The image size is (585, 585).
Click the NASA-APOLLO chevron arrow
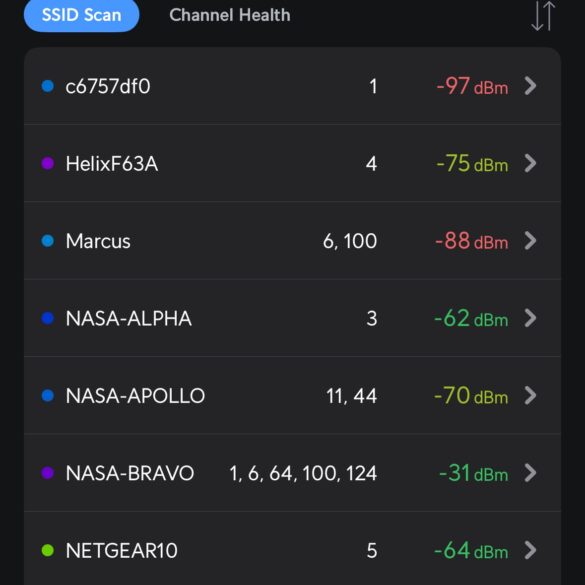click(530, 395)
